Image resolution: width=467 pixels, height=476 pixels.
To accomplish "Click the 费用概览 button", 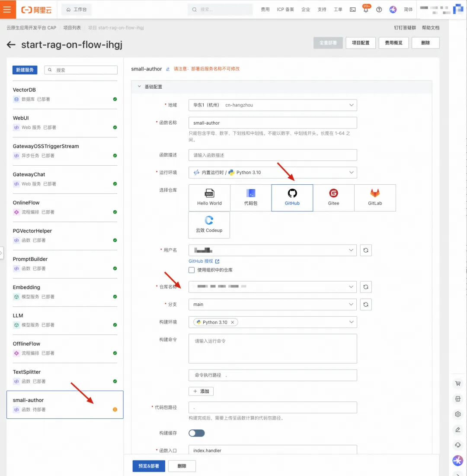I will coord(394,43).
